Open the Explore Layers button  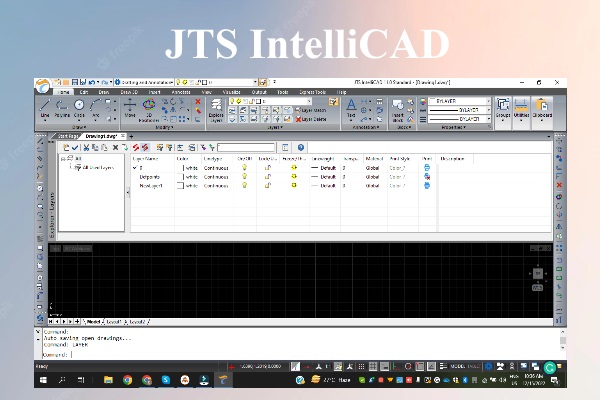pyautogui.click(x=216, y=110)
